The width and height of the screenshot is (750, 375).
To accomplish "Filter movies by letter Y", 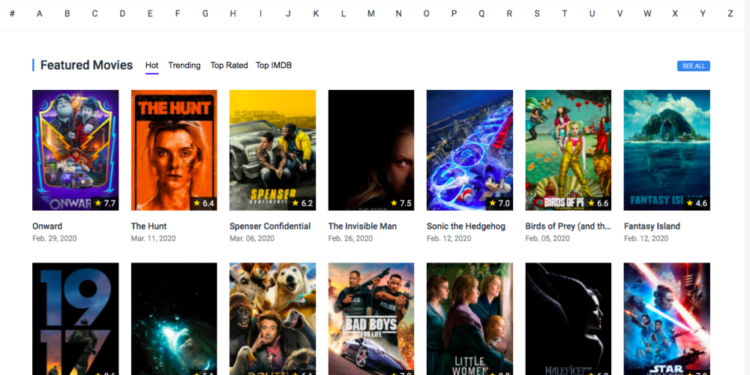I will point(703,13).
